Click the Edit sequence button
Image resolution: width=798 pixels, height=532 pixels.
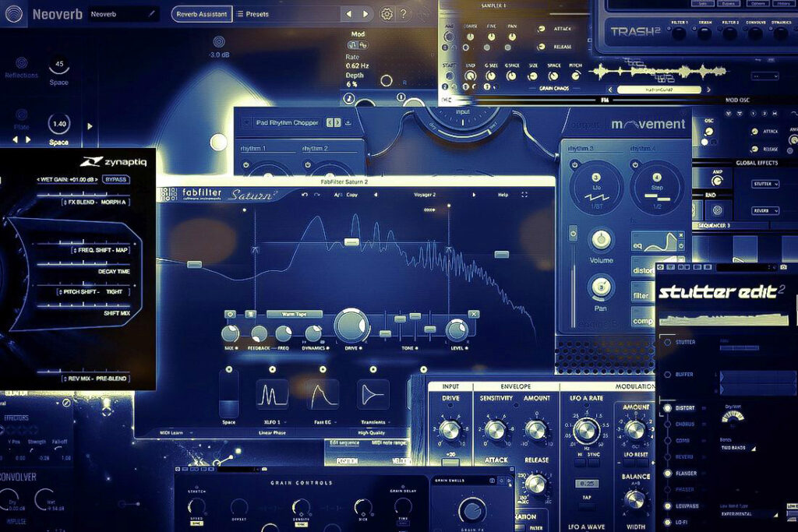tap(345, 443)
